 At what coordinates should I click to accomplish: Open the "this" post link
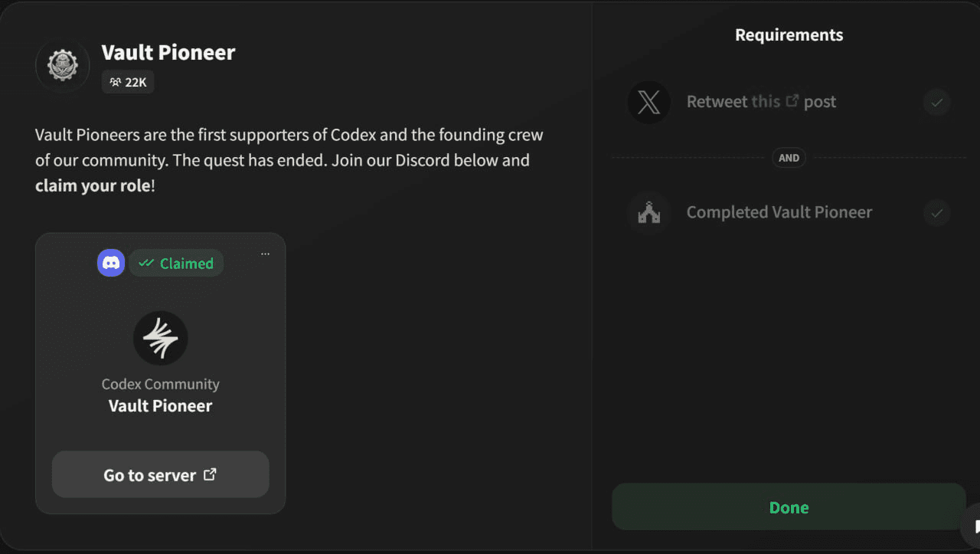click(766, 102)
